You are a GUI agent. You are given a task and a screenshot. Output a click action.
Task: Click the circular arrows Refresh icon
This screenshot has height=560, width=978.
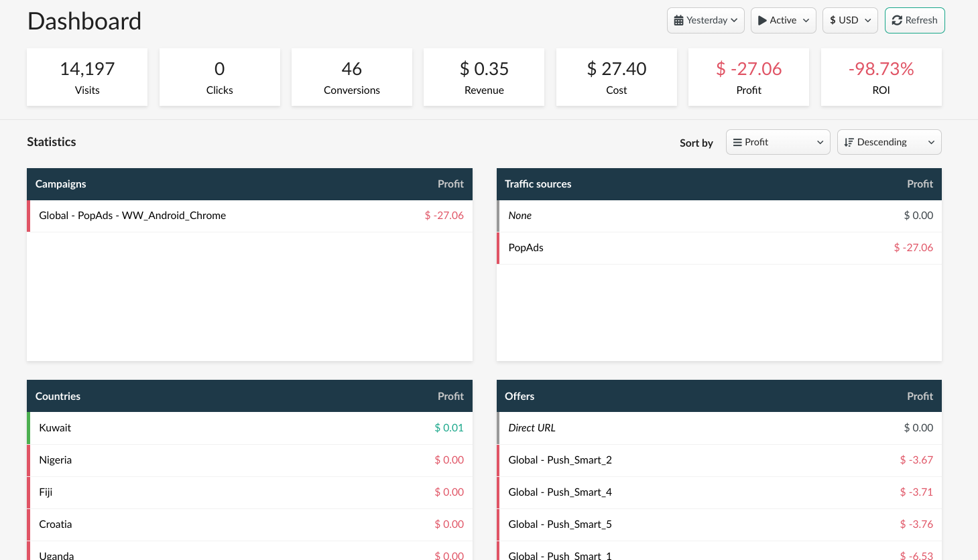tap(897, 21)
